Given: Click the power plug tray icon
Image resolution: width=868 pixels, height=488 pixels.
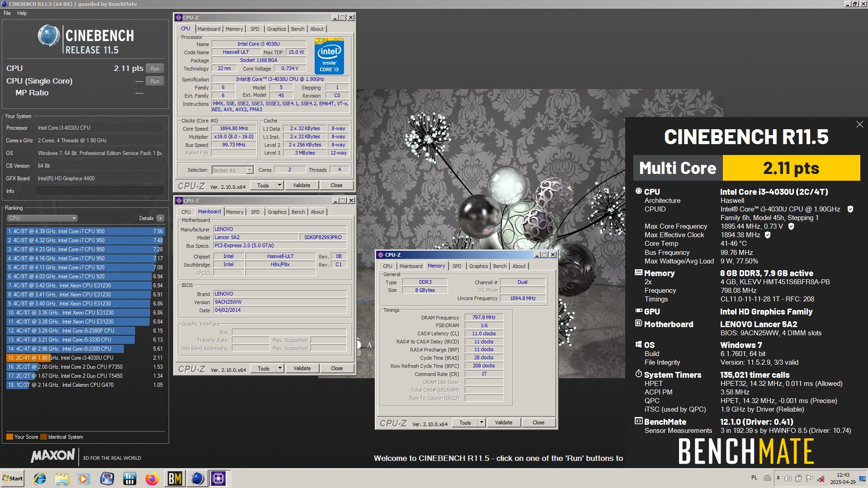Looking at the screenshot, I should coord(799,478).
